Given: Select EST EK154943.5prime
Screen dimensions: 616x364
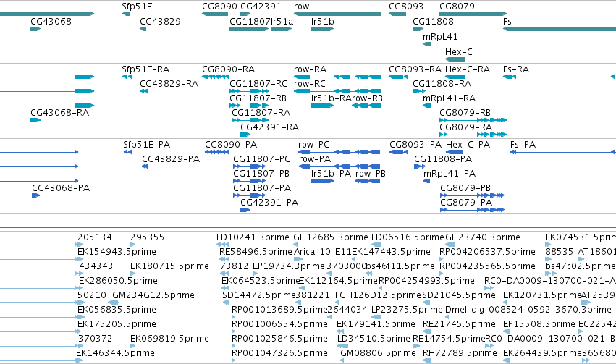Looking at the screenshot, I should point(117,252).
